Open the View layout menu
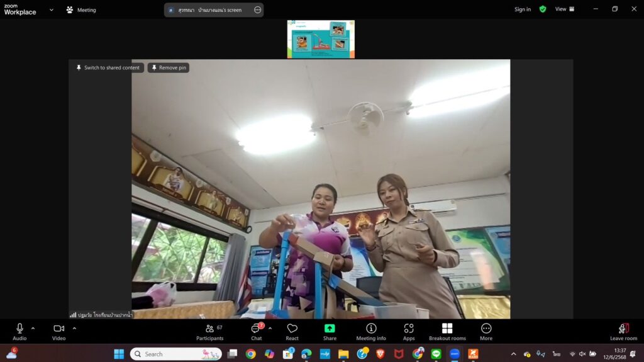Viewport: 644px width, 362px height. (x=565, y=9)
